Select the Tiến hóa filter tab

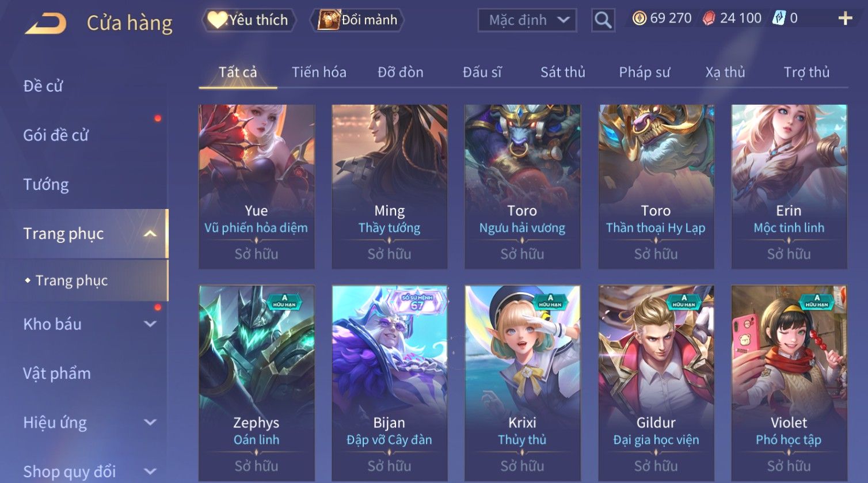click(319, 72)
